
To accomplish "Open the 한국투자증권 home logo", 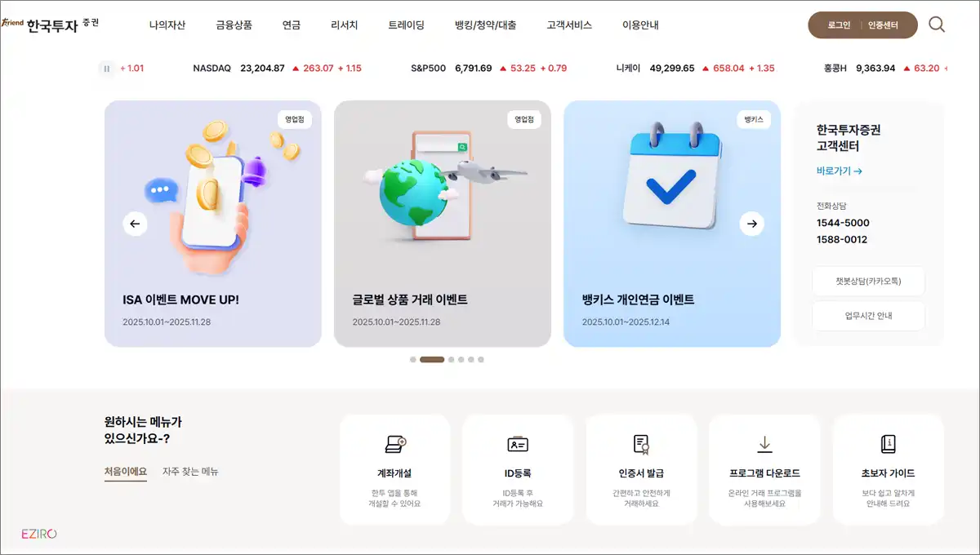I will pos(51,24).
